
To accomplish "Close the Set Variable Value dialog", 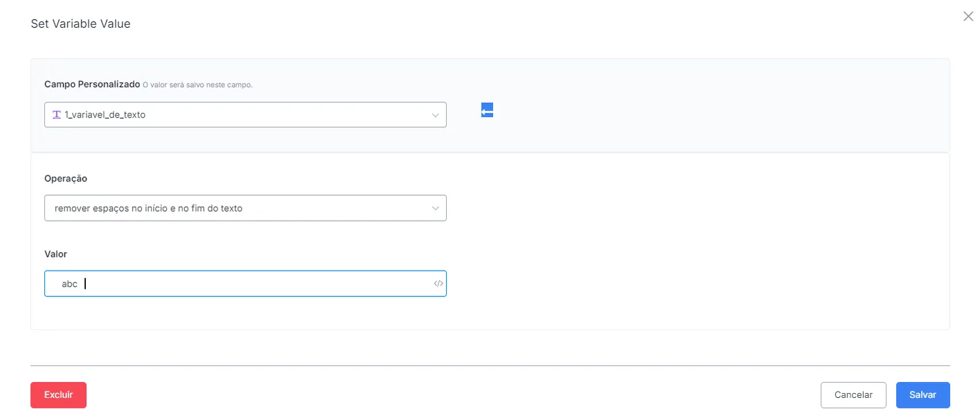I will (x=968, y=16).
